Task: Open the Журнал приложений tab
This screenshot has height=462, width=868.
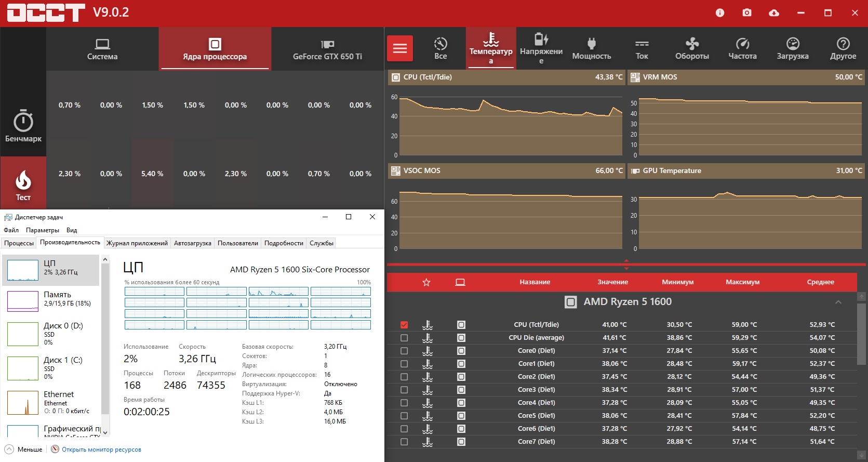Action: coord(137,243)
